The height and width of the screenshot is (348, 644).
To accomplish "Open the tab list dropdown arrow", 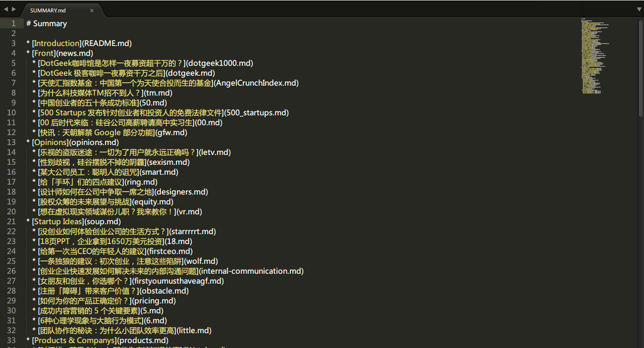I will click(x=639, y=9).
